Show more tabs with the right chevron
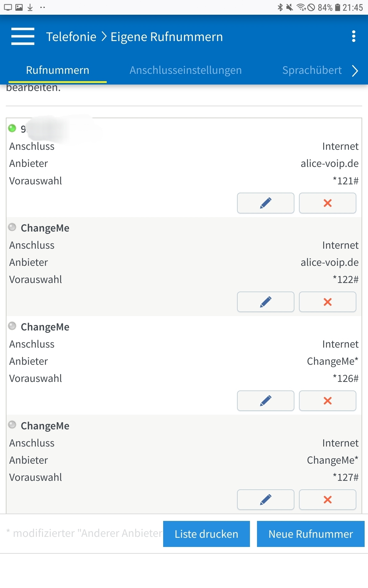 pos(355,71)
